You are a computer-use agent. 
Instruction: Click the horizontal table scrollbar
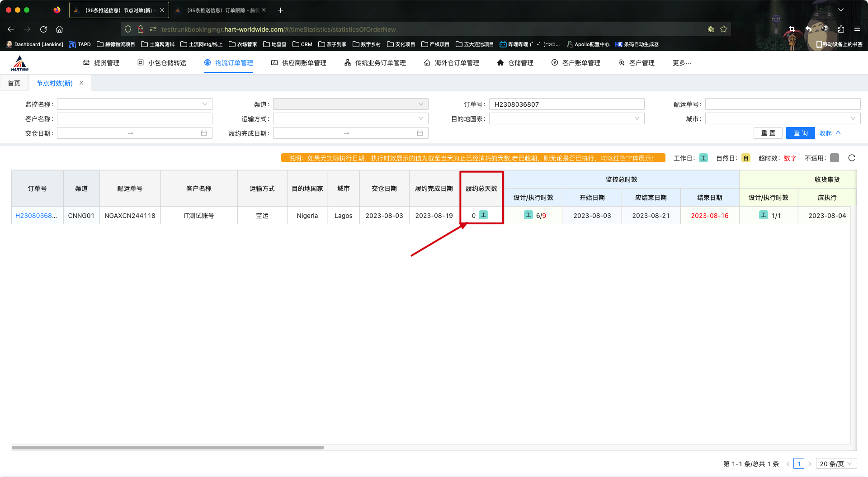click(x=168, y=448)
